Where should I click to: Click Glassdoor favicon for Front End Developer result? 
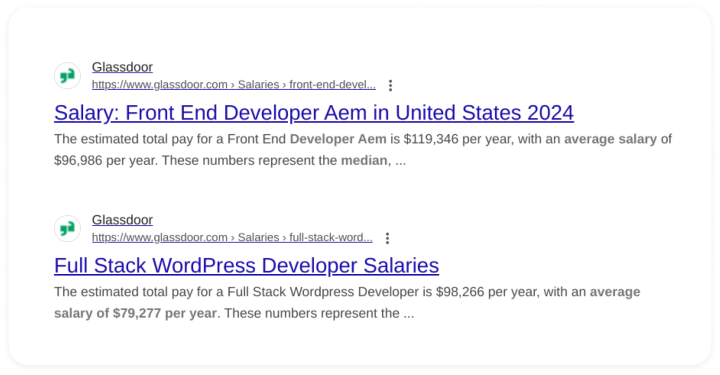[68, 76]
